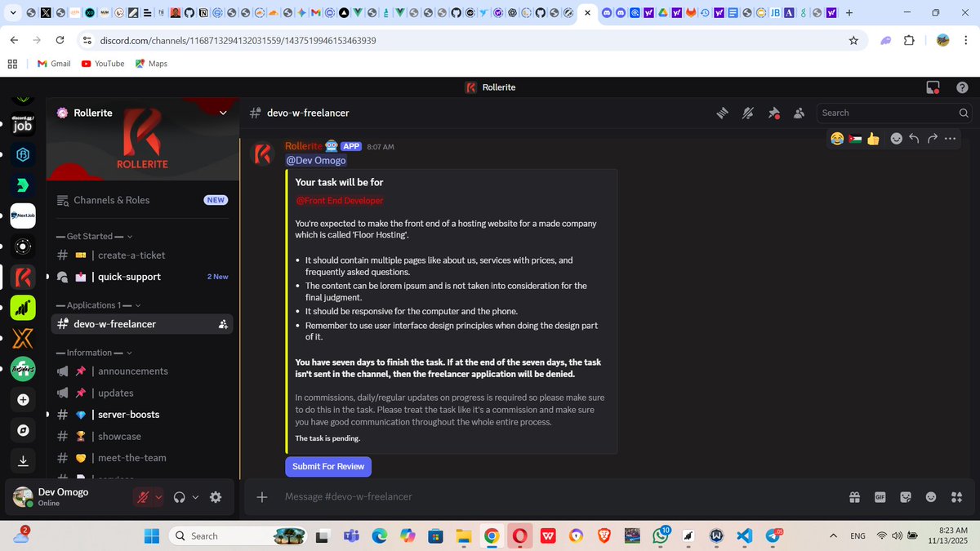Viewport: 980px width, 551px height.
Task: Click the attachment plus button in message bar
Action: pos(262,496)
